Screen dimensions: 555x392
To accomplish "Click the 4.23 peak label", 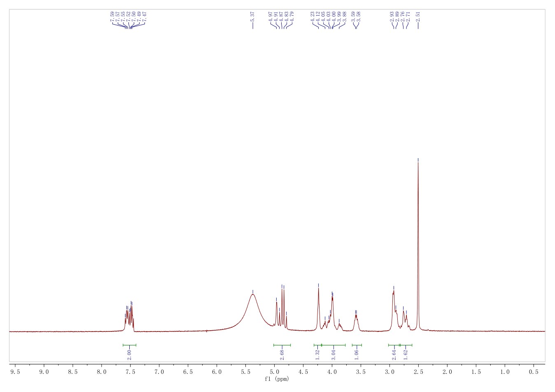I will (x=312, y=17).
